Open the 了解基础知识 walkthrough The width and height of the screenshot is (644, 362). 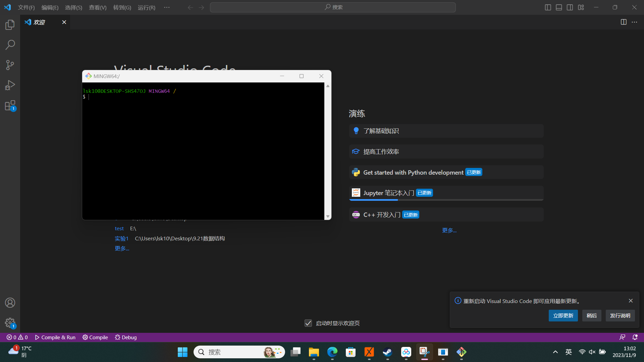point(446,131)
